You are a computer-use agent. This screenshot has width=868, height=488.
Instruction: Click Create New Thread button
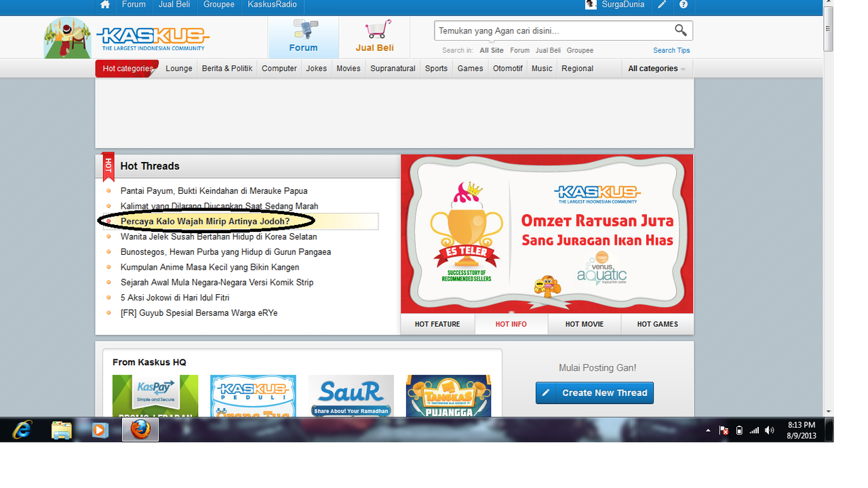595,392
